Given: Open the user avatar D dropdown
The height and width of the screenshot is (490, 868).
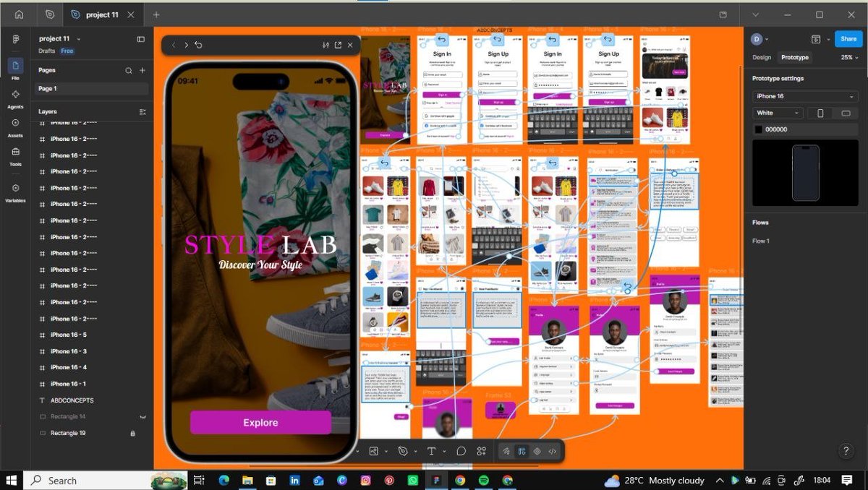Looking at the screenshot, I should [759, 39].
